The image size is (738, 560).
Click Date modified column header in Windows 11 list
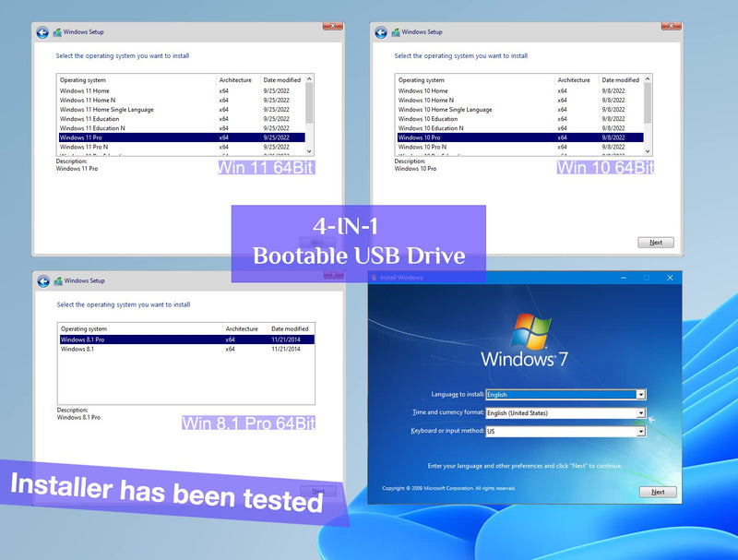(x=282, y=80)
